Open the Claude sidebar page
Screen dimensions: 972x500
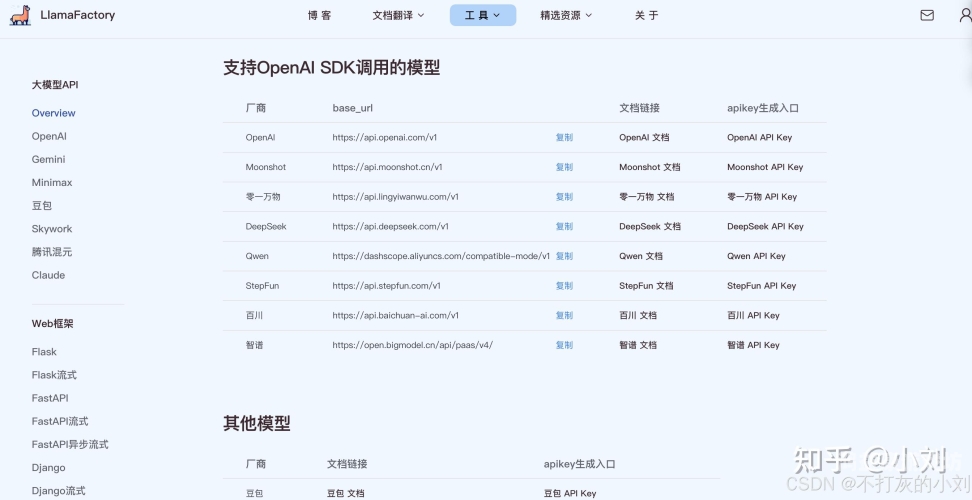(48, 275)
